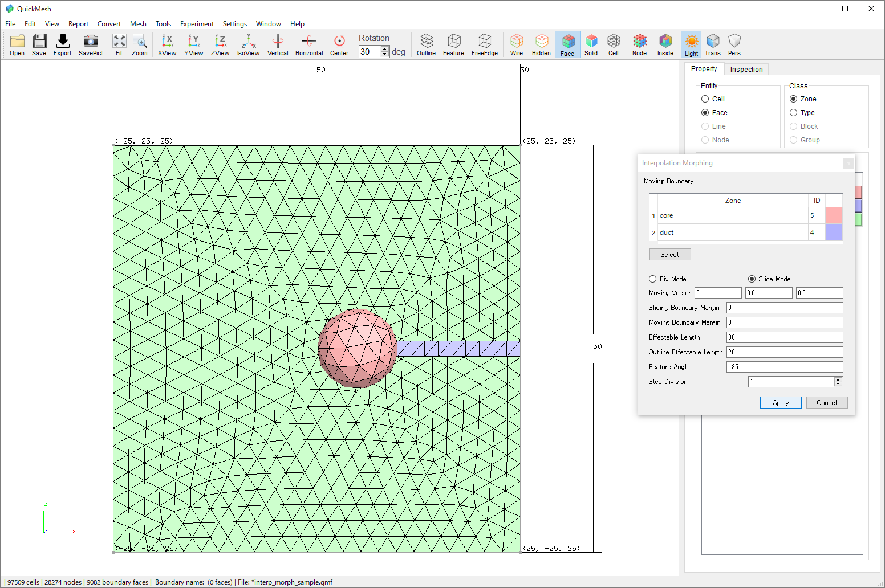Switch to Solid display mode

pos(591,44)
